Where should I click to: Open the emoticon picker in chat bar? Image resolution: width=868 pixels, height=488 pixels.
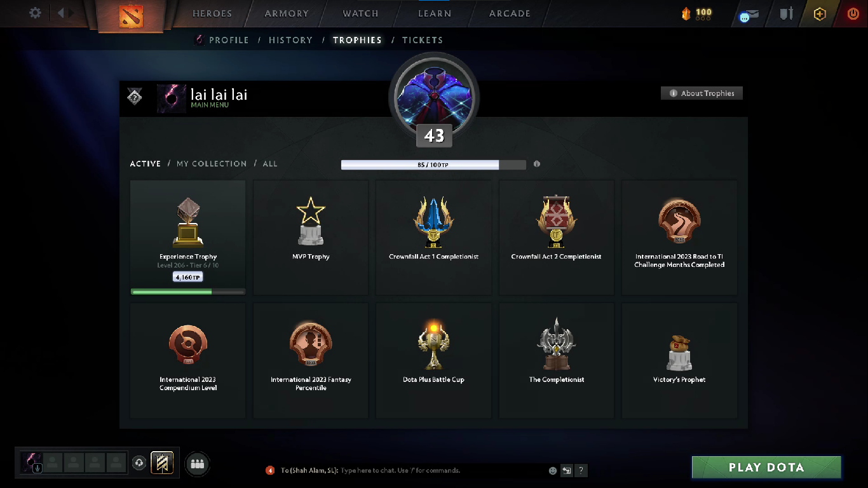pos(553,471)
